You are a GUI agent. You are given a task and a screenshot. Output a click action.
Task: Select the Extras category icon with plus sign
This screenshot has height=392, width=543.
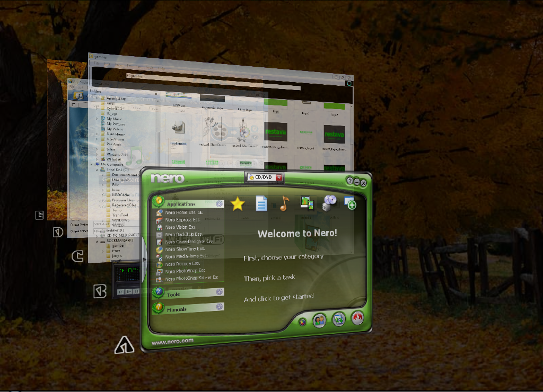tap(351, 204)
